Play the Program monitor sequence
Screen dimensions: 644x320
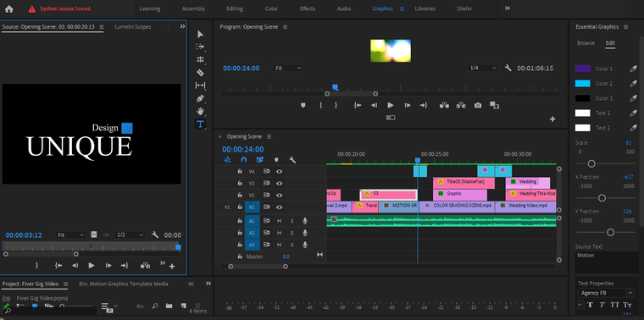tap(390, 106)
